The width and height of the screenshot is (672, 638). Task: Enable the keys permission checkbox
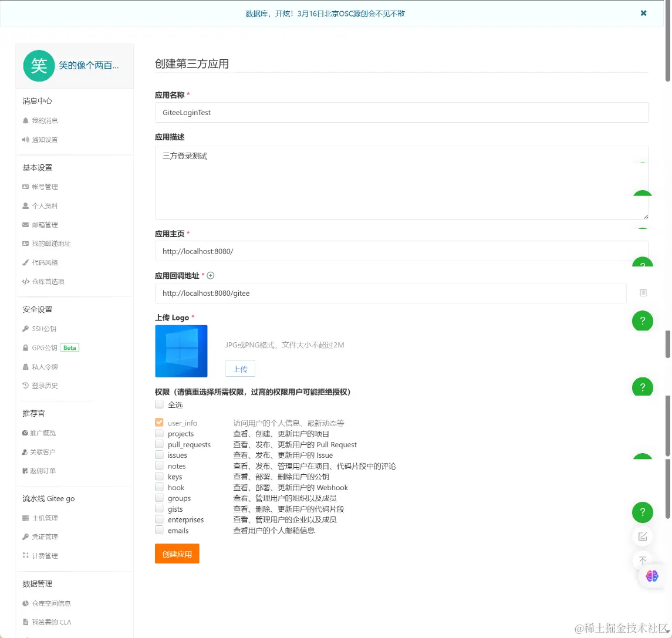coord(160,476)
